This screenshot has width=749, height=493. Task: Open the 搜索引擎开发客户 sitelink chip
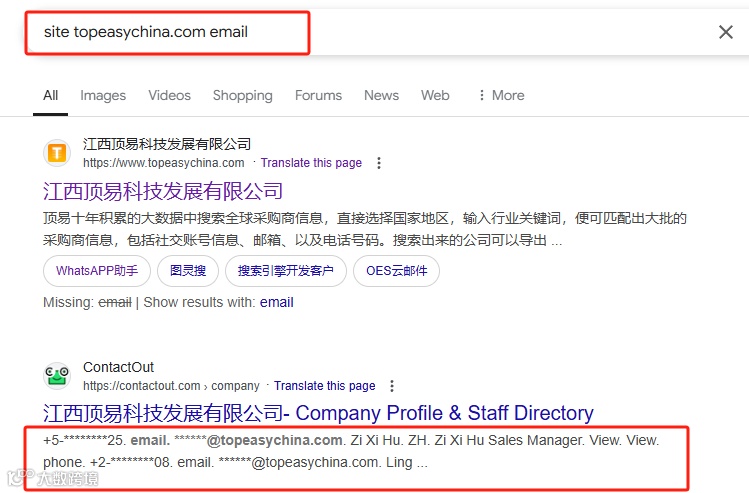pyautogui.click(x=286, y=271)
